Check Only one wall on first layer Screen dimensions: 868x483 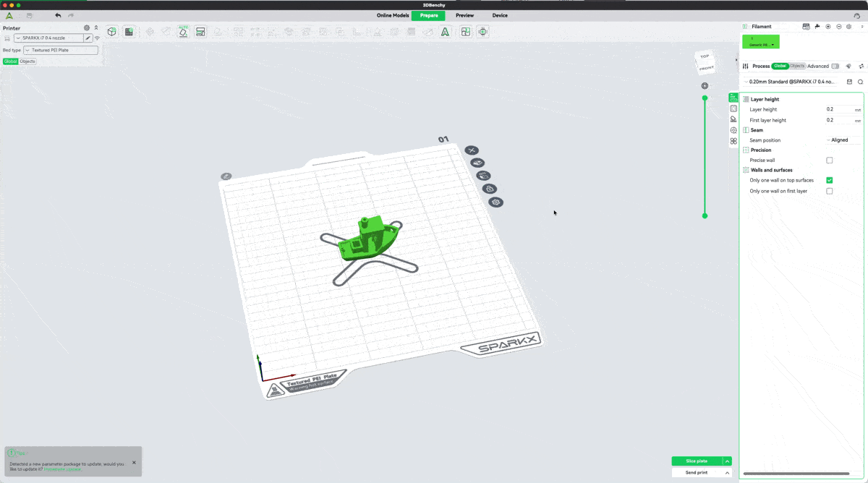click(829, 191)
